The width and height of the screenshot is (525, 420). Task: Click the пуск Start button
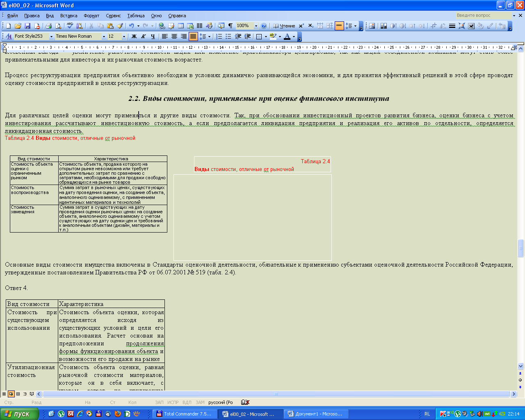pyautogui.click(x=19, y=414)
